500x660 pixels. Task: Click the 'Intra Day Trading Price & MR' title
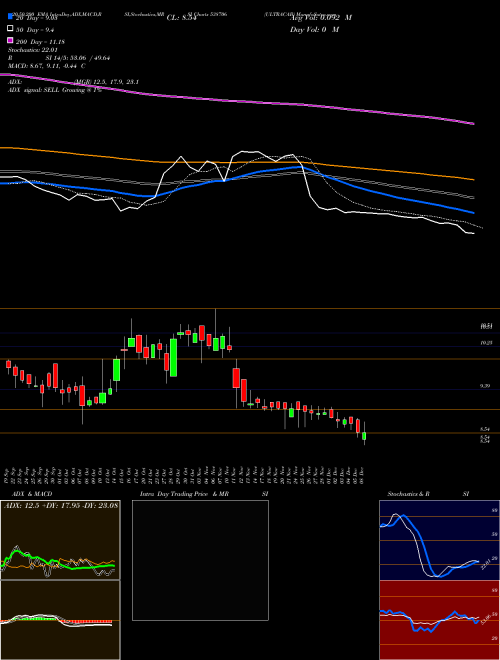(184, 494)
